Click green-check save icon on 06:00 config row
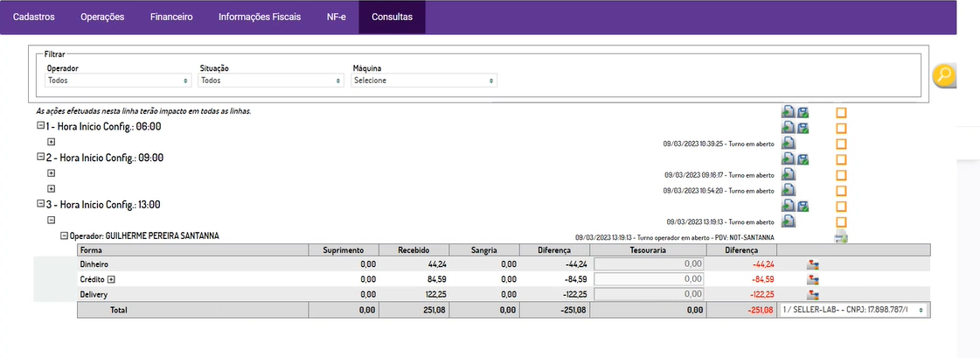980x358 pixels. coord(803,128)
